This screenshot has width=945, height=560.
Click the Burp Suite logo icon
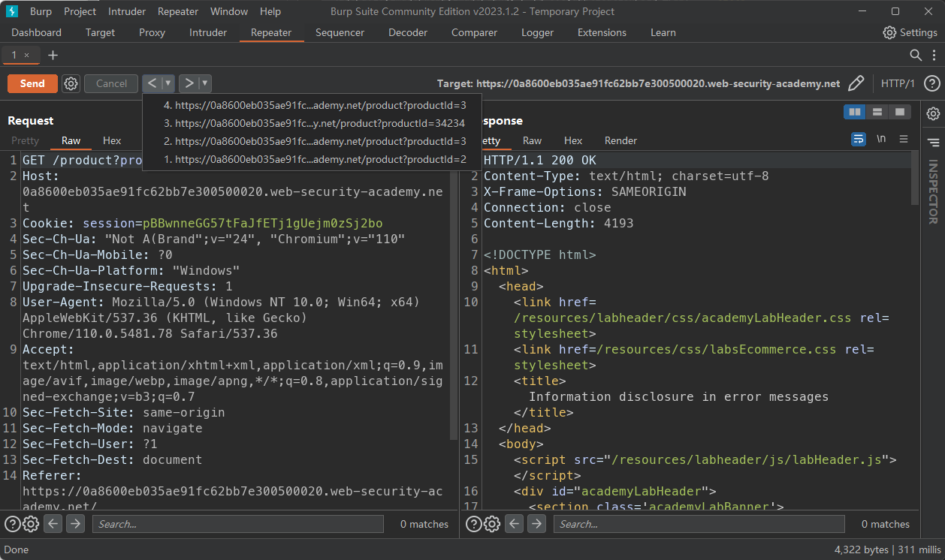pyautogui.click(x=12, y=11)
